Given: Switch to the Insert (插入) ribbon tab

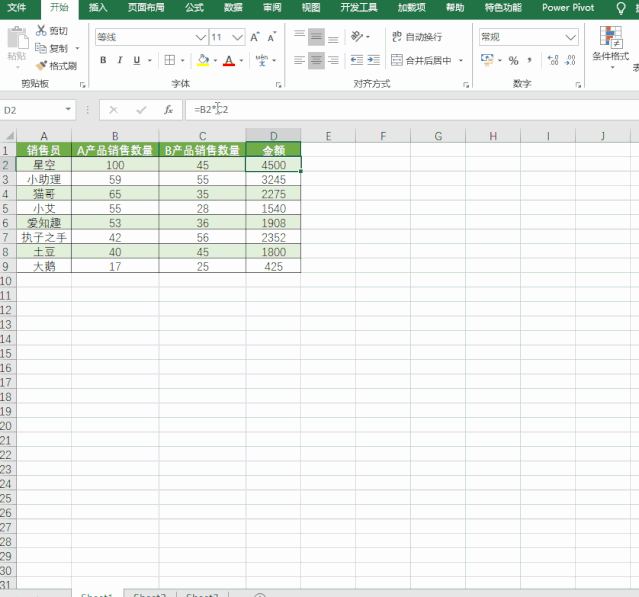Looking at the screenshot, I should (98, 7).
